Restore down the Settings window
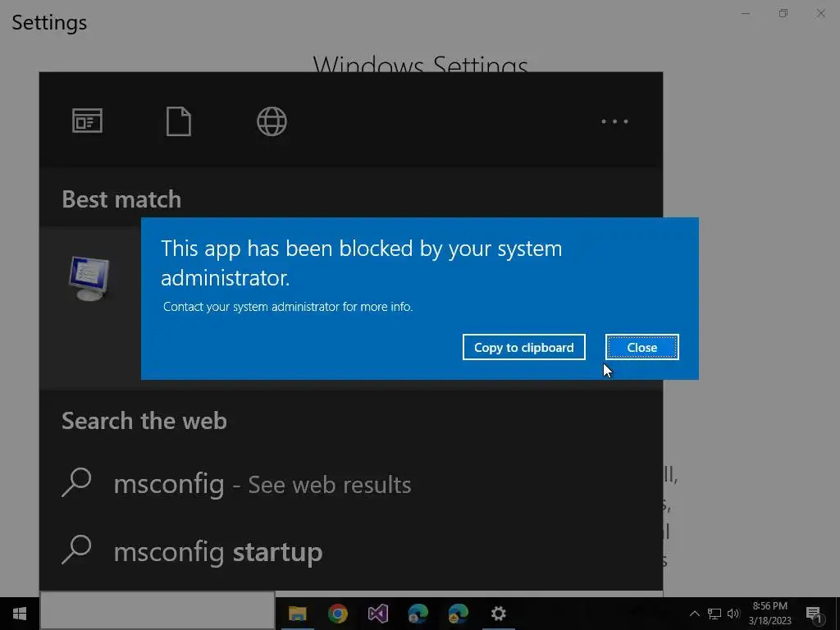Screen dimensions: 840x630 coord(783,13)
